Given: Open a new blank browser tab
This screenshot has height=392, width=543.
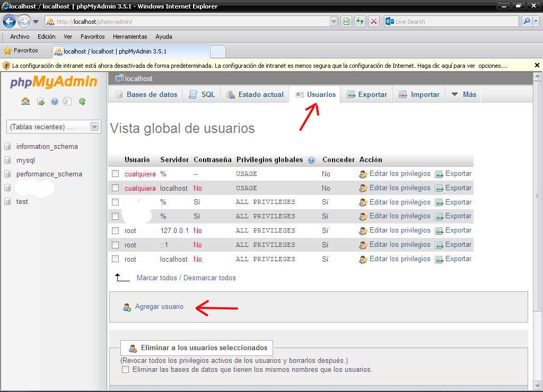Looking at the screenshot, I should point(218,51).
